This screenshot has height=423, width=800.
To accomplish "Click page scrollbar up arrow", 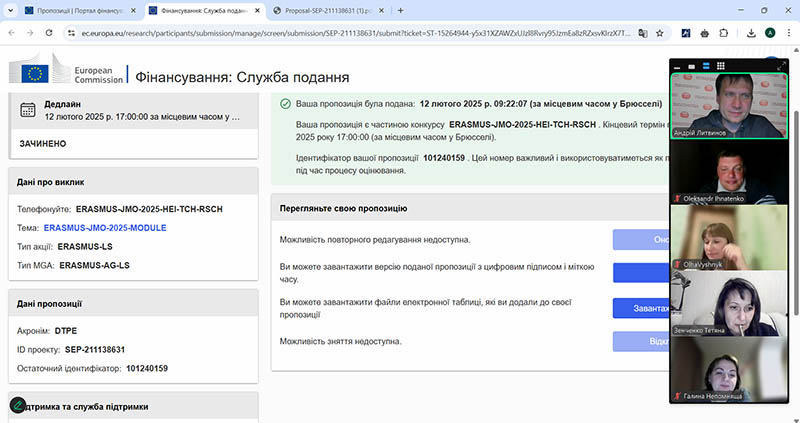I will (796, 49).
